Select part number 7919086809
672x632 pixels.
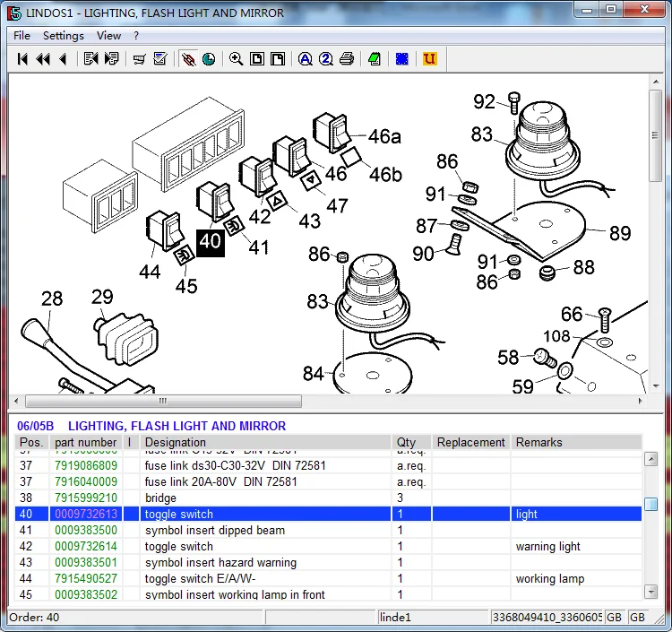tap(86, 465)
